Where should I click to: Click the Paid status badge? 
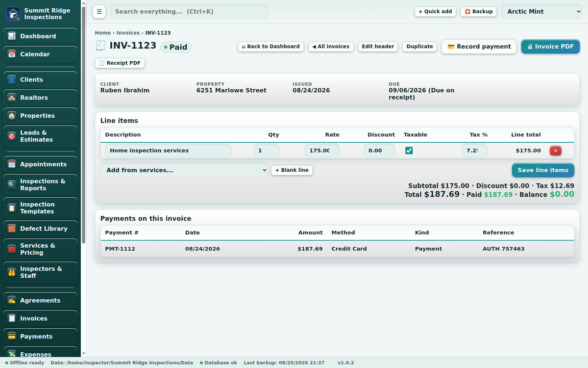point(176,47)
